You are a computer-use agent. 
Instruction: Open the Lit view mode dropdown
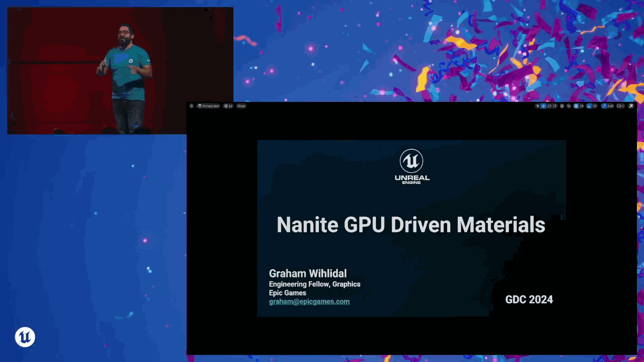(228, 106)
